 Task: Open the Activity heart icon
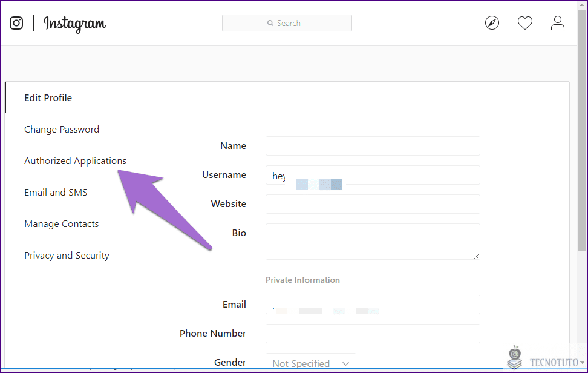pyautogui.click(x=525, y=23)
